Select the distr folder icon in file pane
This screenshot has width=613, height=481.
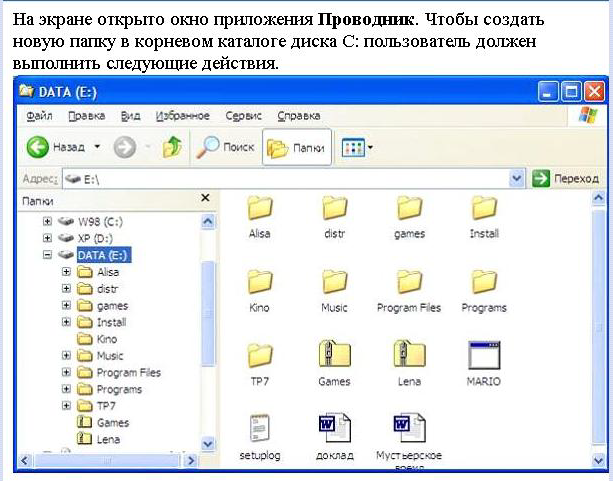[x=335, y=208]
